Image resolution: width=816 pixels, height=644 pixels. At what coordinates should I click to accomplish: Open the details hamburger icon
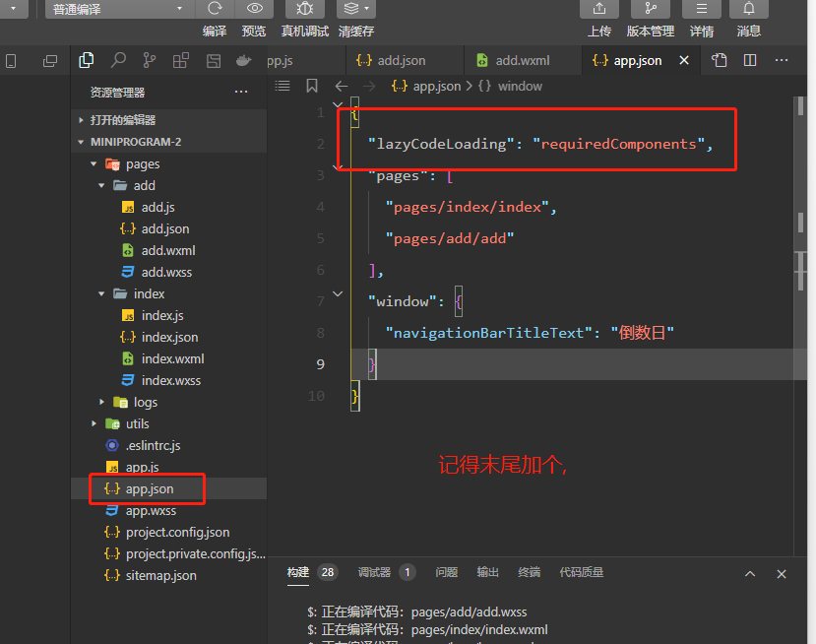tap(702, 8)
